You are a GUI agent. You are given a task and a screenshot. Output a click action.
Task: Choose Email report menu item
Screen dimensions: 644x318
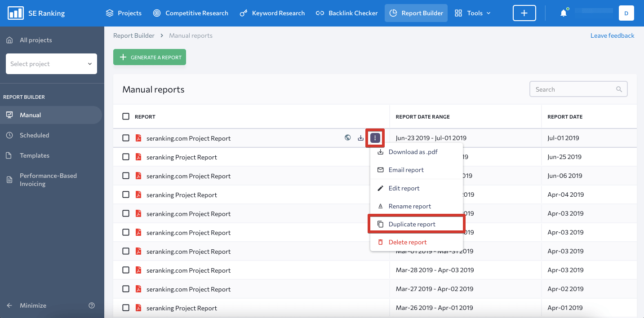click(416, 170)
